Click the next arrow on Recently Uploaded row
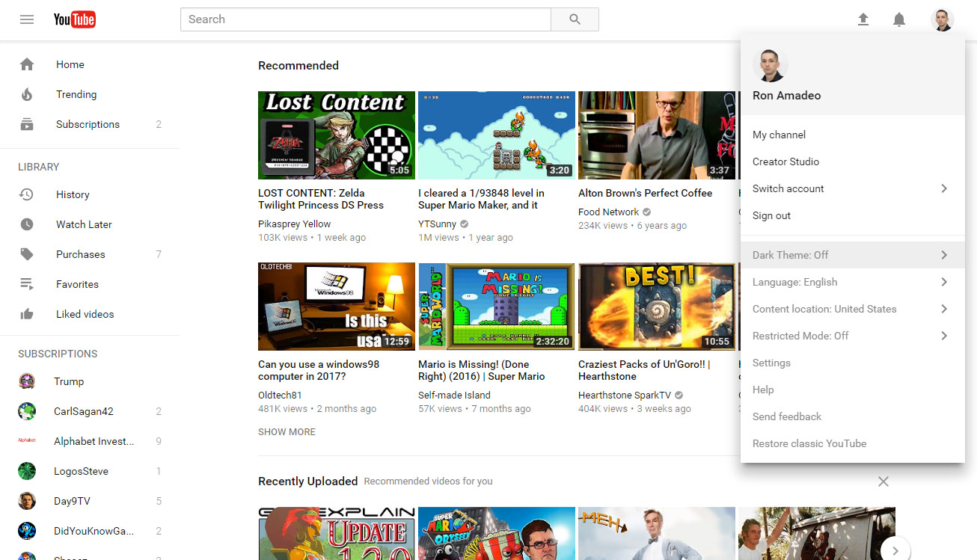 pos(895,550)
